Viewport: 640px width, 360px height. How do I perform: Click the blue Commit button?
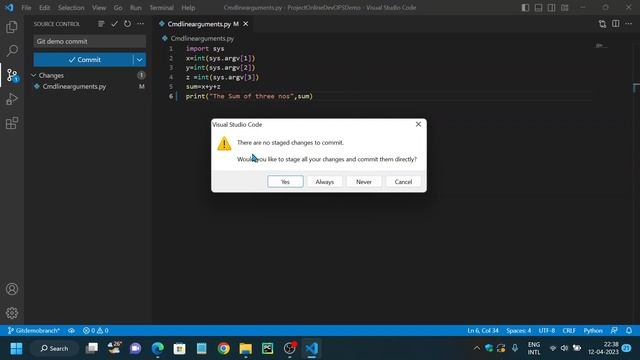tap(83, 60)
